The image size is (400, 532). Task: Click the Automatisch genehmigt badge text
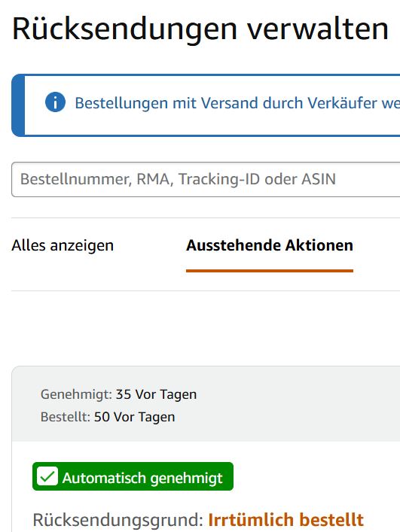click(x=142, y=478)
